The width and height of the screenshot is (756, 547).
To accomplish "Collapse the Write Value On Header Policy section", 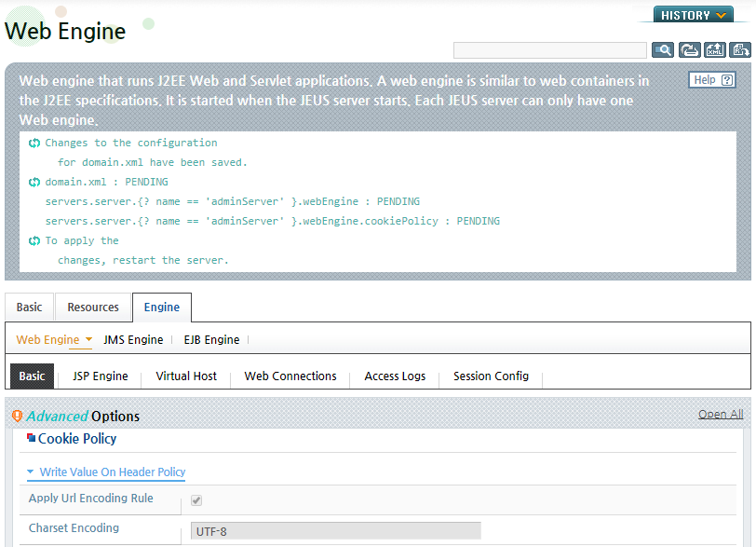I will point(106,472).
